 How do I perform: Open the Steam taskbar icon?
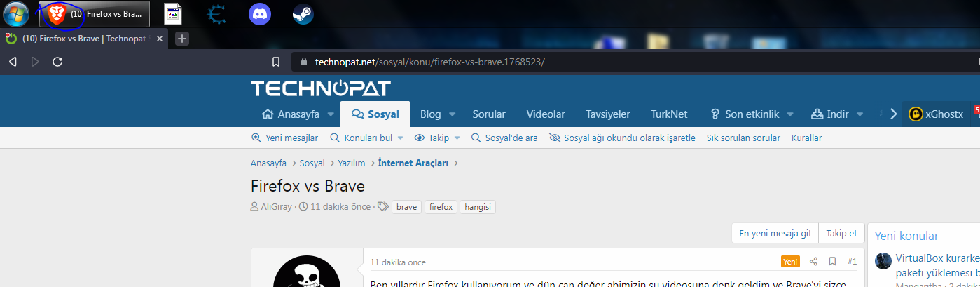click(303, 13)
